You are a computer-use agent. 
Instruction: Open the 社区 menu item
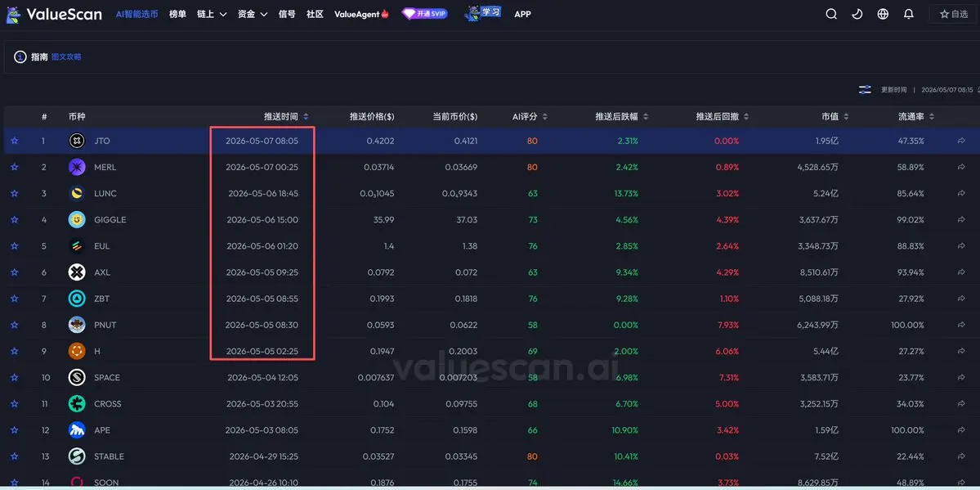pos(315,14)
